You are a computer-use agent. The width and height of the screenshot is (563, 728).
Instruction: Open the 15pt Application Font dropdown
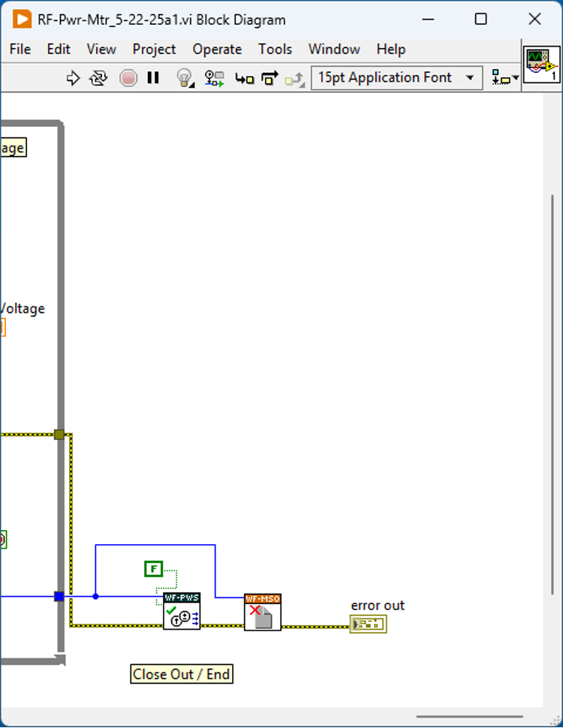click(396, 77)
